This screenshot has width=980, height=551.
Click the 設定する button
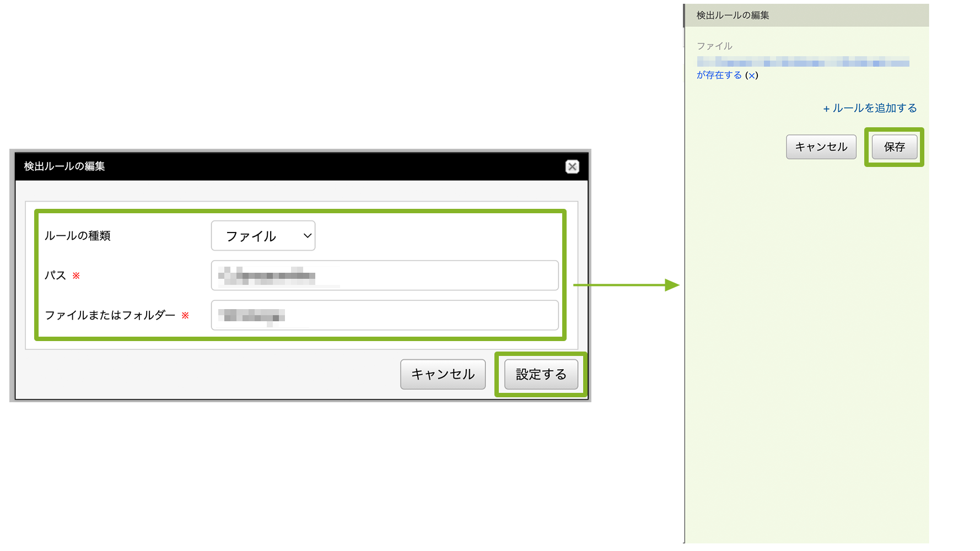pos(541,375)
